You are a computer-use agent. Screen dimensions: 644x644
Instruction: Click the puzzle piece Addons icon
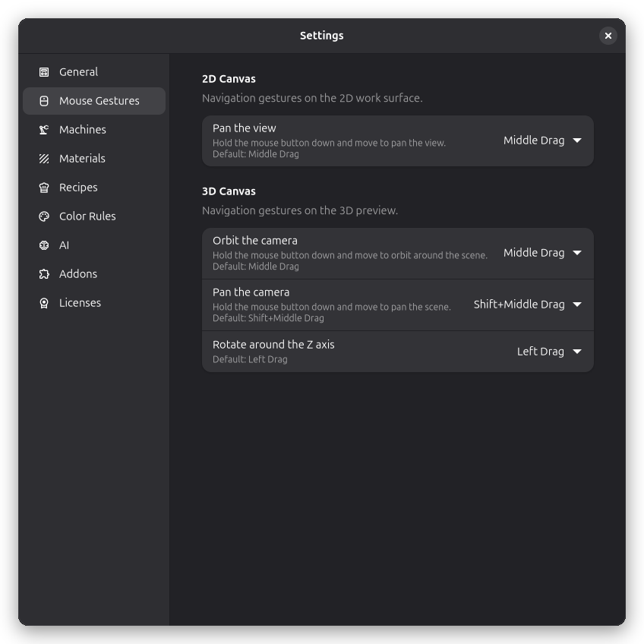click(44, 274)
